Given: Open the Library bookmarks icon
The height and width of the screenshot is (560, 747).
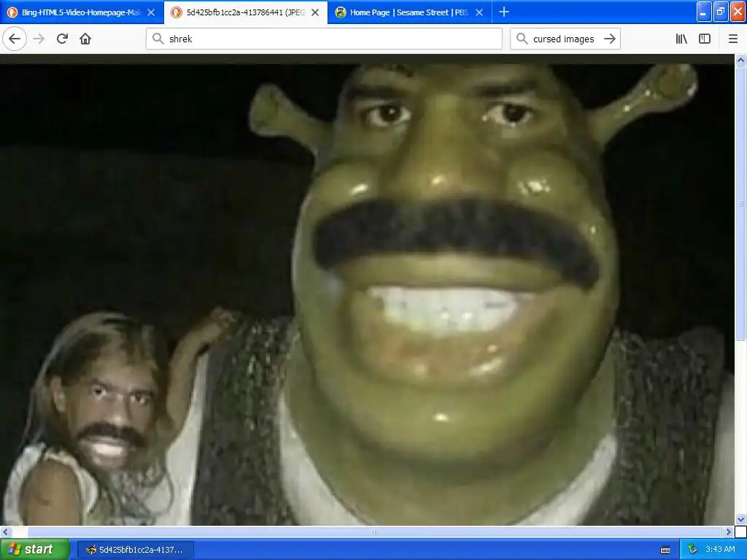Looking at the screenshot, I should point(681,39).
